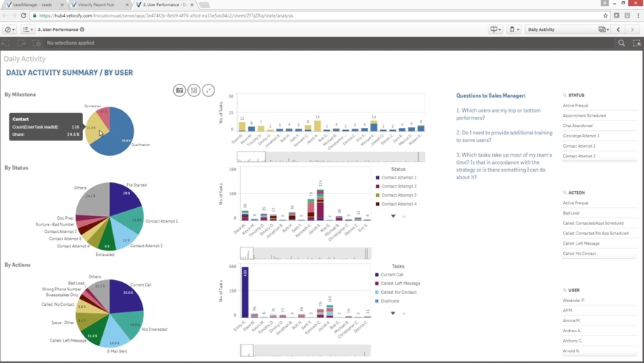
Task: Bookmark this page with the star
Action: pyautogui.click(x=605, y=15)
